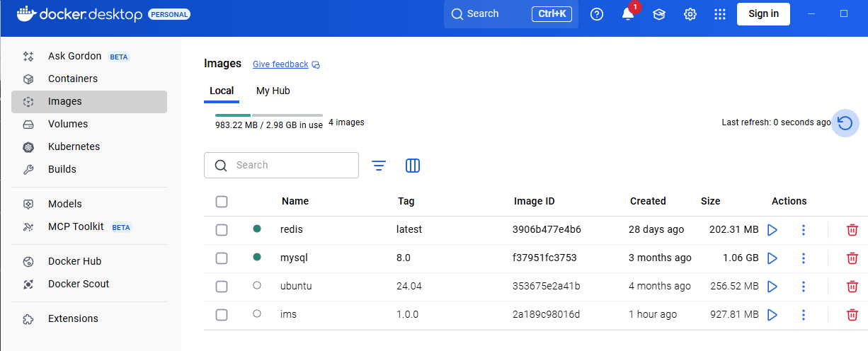The width and height of the screenshot is (868, 351).
Task: Open more actions for mysql
Action: [x=804, y=258]
